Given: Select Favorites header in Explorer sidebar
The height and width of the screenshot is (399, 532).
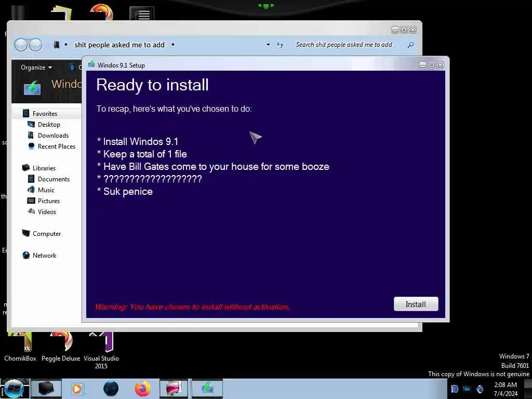Looking at the screenshot, I should 45,114.
